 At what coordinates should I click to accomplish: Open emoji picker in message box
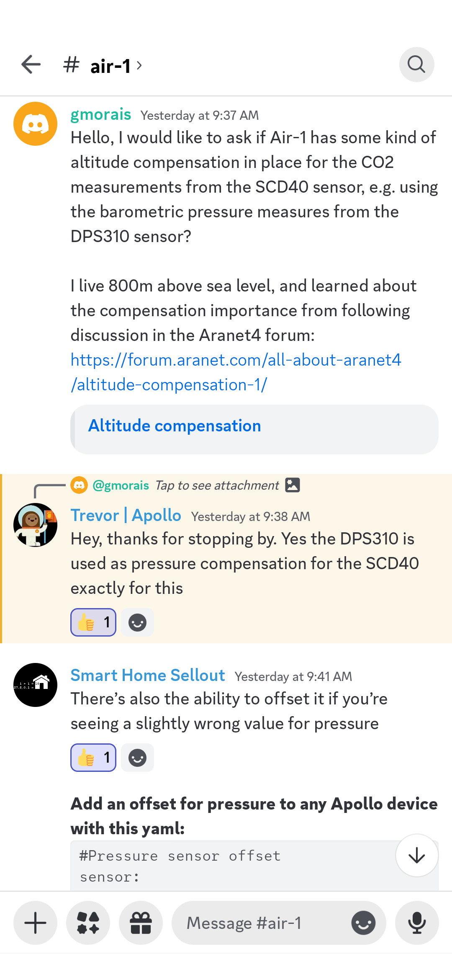coord(363,923)
